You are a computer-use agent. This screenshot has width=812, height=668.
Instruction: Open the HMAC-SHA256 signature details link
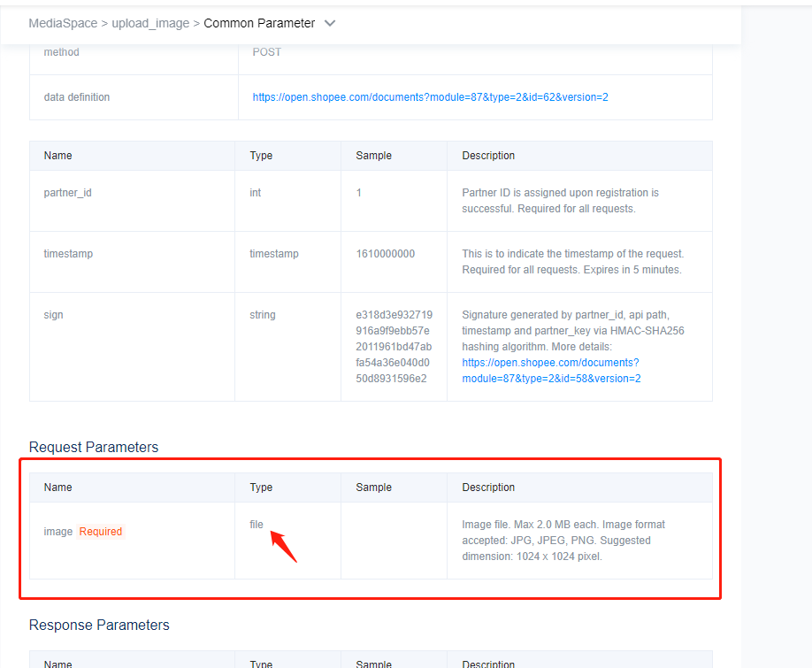click(x=550, y=371)
